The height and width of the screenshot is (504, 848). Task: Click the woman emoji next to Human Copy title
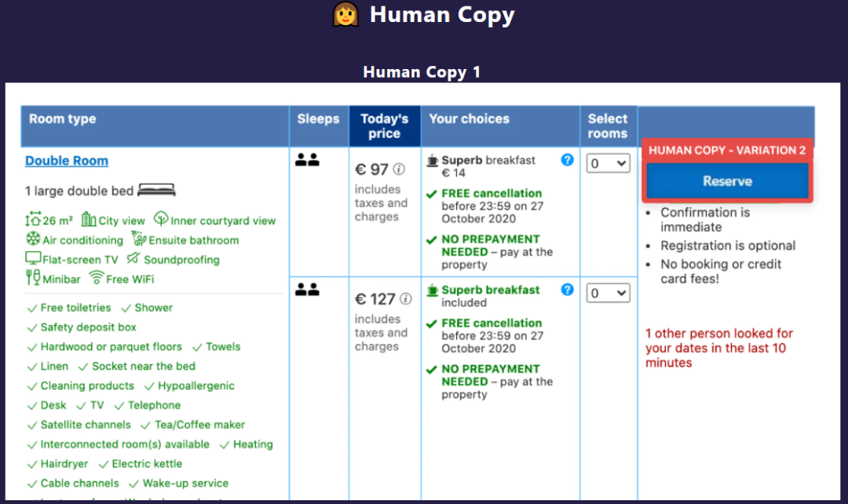345,14
